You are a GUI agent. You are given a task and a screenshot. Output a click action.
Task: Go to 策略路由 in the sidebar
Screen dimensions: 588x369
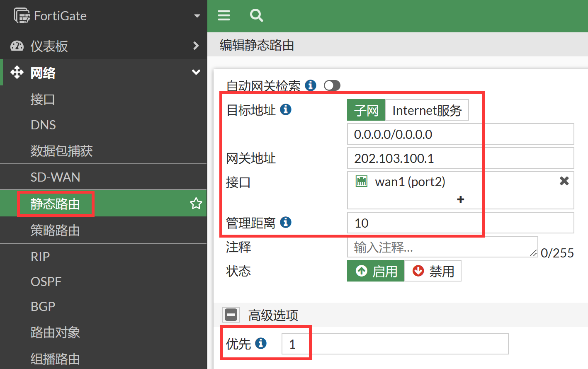click(55, 230)
